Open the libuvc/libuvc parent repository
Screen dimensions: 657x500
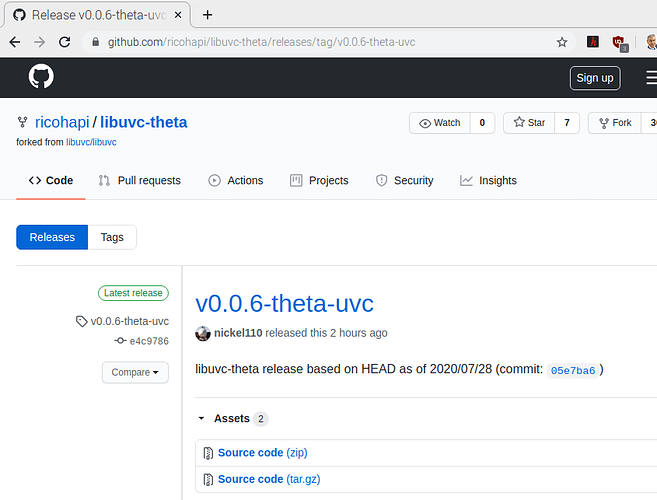(91, 142)
